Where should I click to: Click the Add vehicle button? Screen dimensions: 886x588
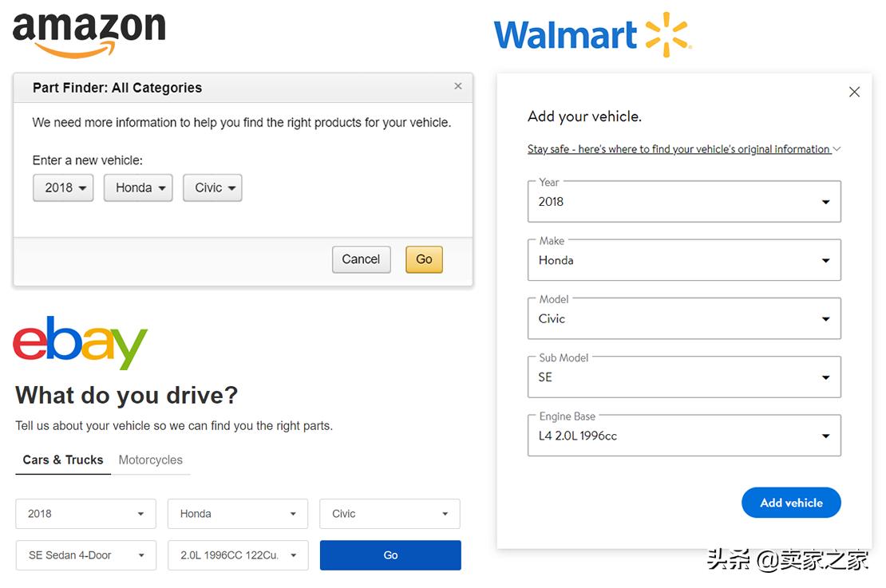click(x=790, y=503)
